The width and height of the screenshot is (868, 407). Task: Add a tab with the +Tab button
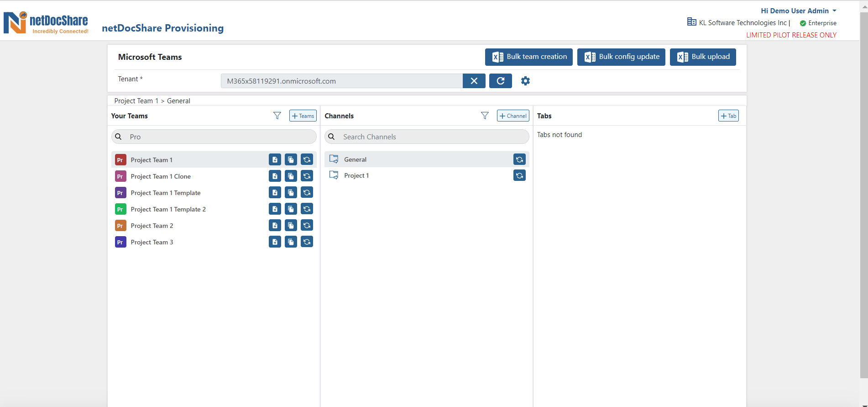pyautogui.click(x=728, y=116)
